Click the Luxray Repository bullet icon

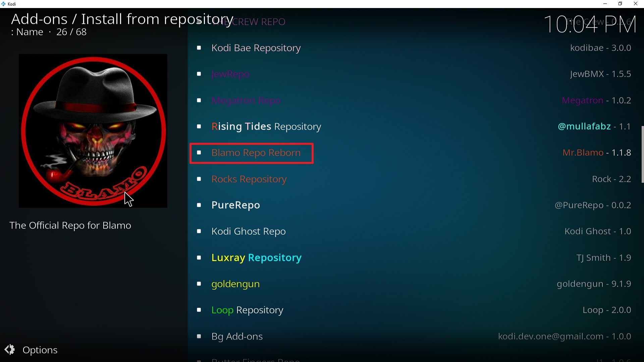click(199, 258)
